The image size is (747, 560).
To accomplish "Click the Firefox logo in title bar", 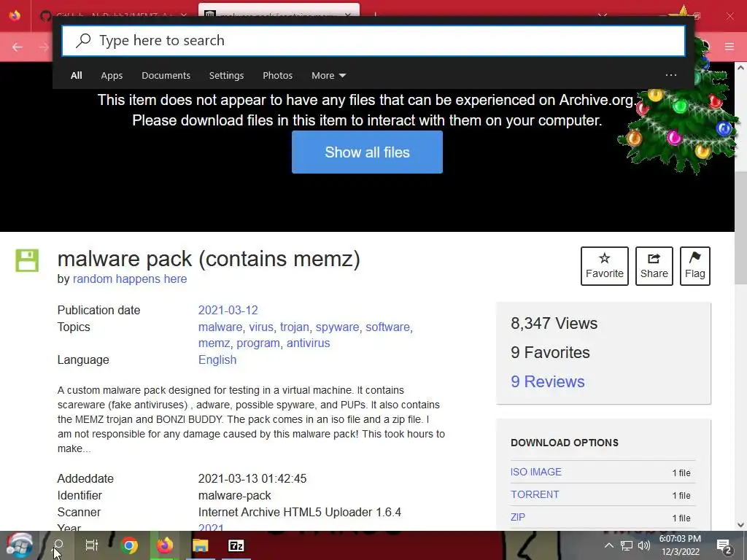I will 15,16.
